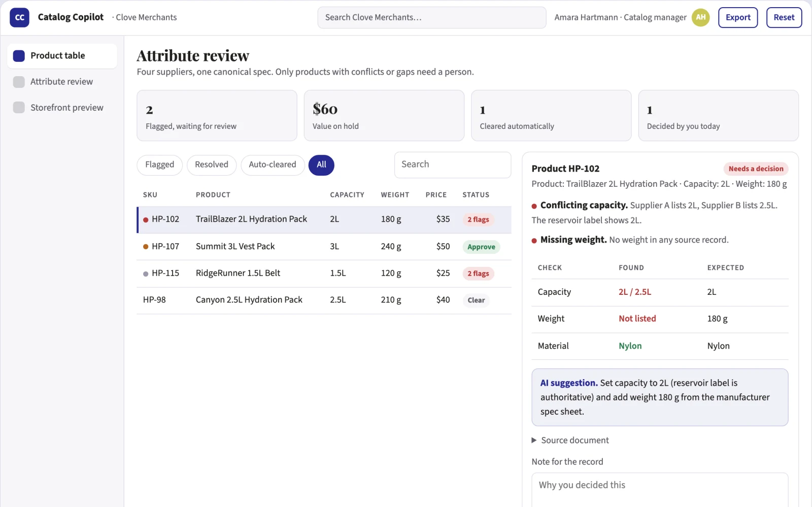Select the TrailBlazer 2L Hydration Pack row

tap(324, 220)
